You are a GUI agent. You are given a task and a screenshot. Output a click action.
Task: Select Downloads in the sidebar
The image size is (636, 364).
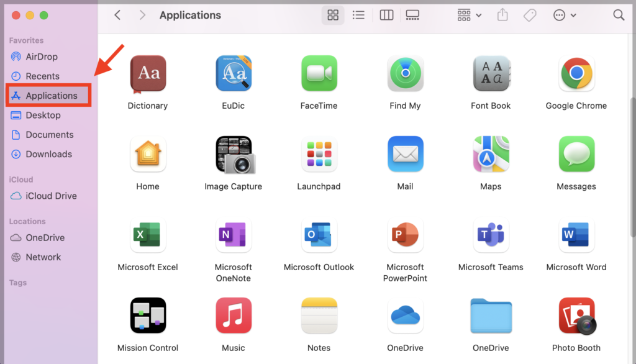tap(48, 154)
